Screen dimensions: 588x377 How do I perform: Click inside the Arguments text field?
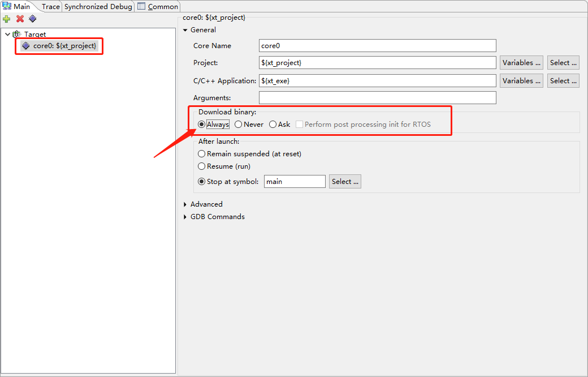[377, 98]
